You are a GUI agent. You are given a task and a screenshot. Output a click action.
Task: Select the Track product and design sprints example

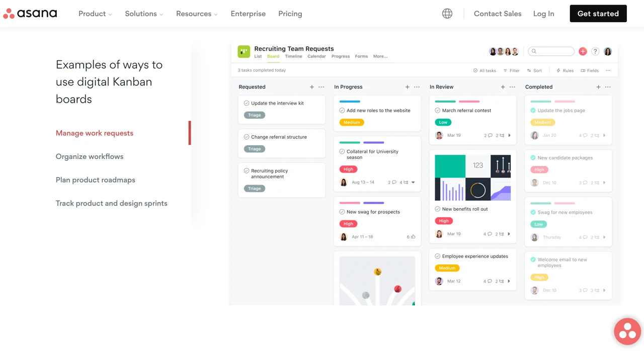(112, 203)
